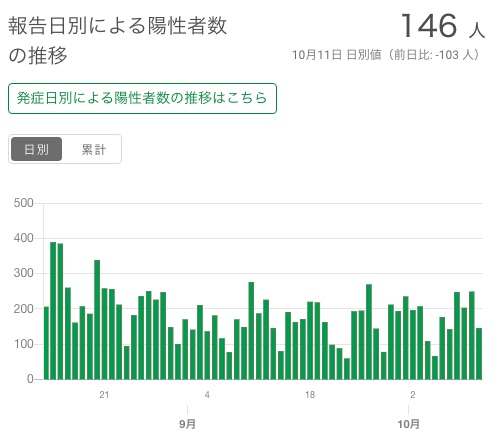Viewport: 492px width, 434px height.
Task: Click the lowest bar in late September
Action: (347, 369)
